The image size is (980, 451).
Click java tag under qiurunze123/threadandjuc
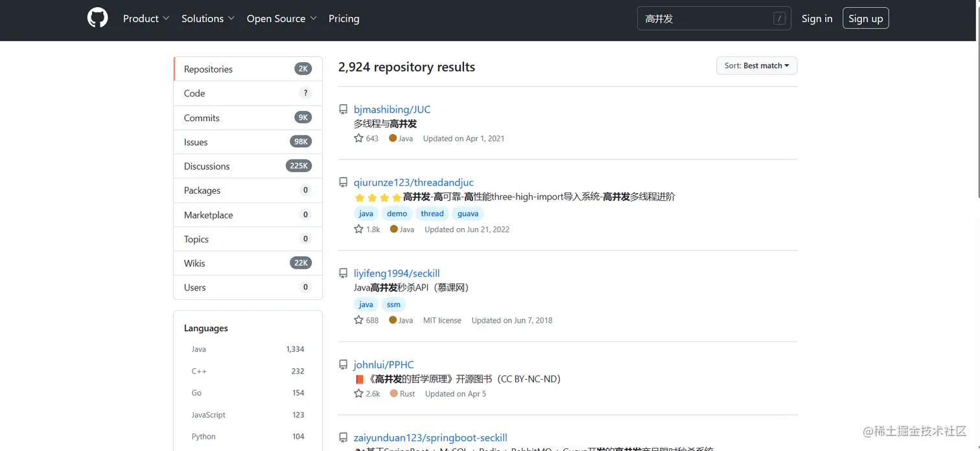(x=366, y=214)
